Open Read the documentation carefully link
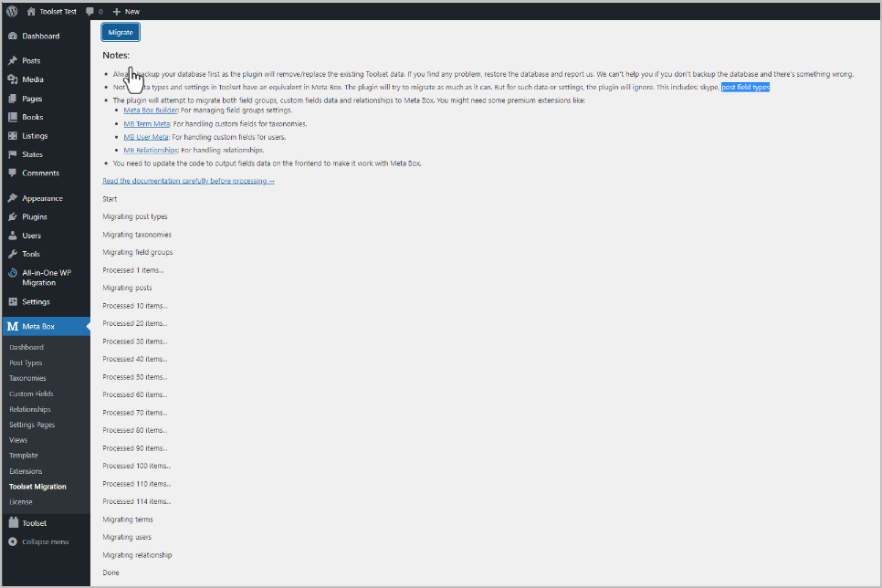Screen dimensions: 882x588 (x=188, y=181)
